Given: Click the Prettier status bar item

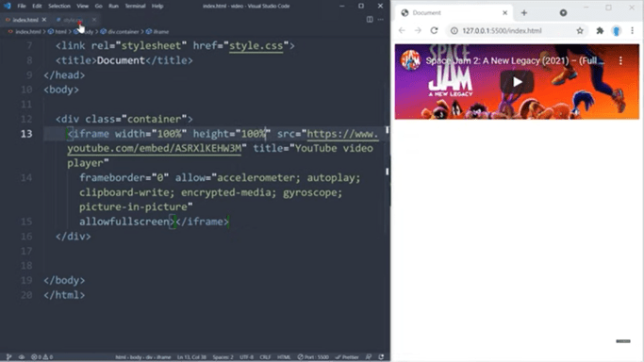Looking at the screenshot, I should click(347, 357).
